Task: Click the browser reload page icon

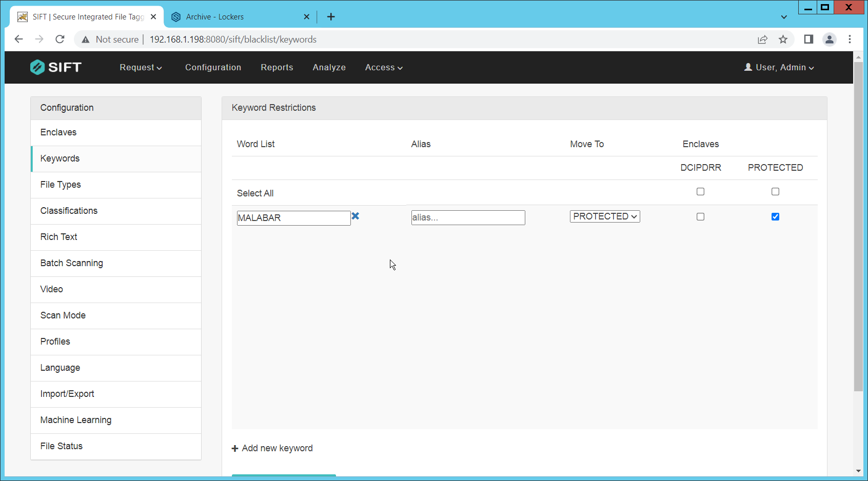Action: pyautogui.click(x=60, y=39)
